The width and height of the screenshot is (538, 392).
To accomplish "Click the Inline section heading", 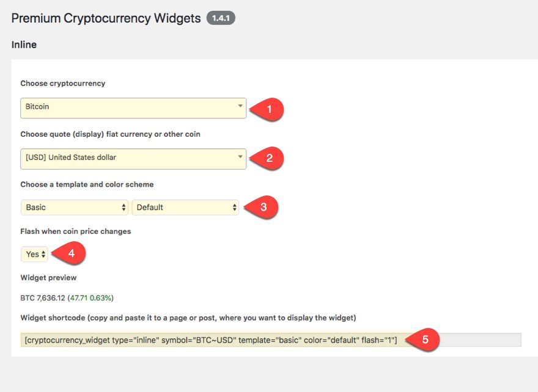I will (x=24, y=45).
